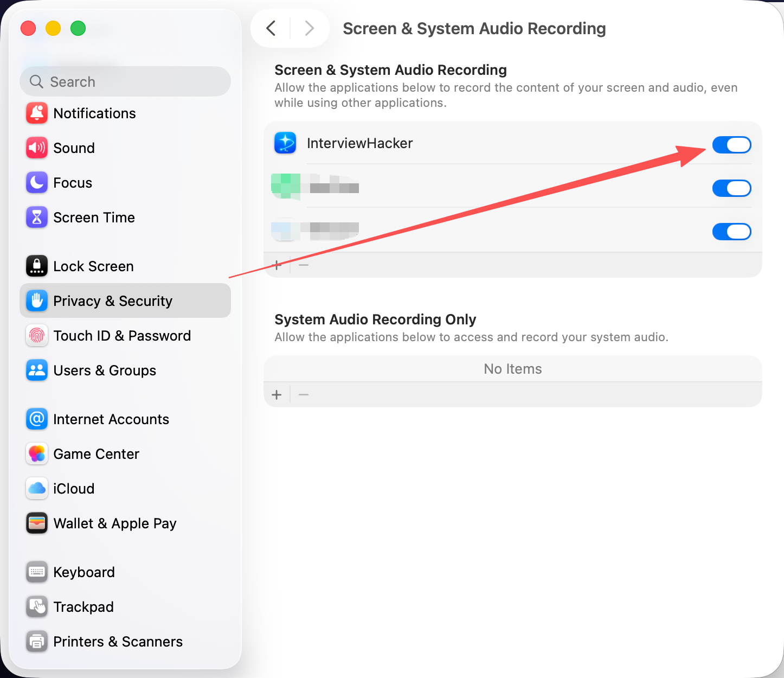This screenshot has height=678, width=784.
Task: Click the Keyboard icon
Action: click(x=37, y=572)
